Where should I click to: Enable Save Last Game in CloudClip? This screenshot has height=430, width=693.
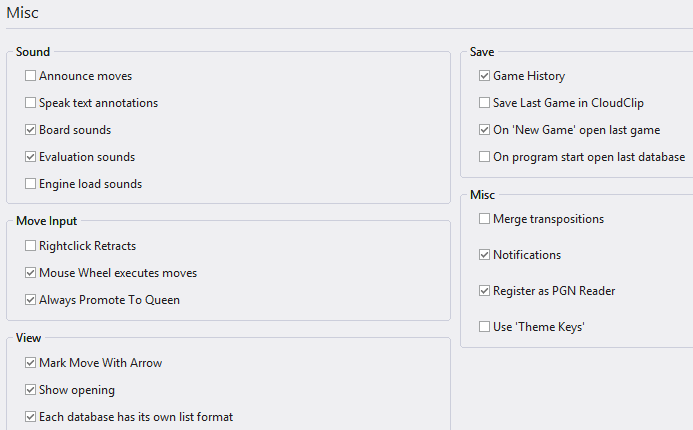click(485, 103)
